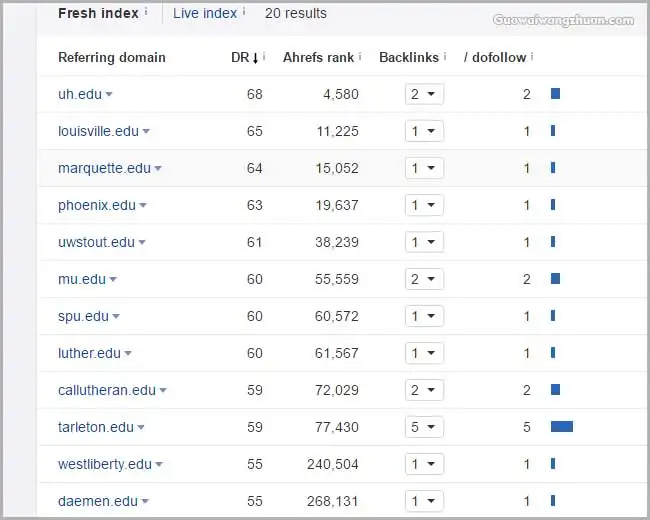Viewport: 650px width, 520px height.
Task: Open backlinks dropdown for phoenix.edu row
Action: pyautogui.click(x=424, y=205)
